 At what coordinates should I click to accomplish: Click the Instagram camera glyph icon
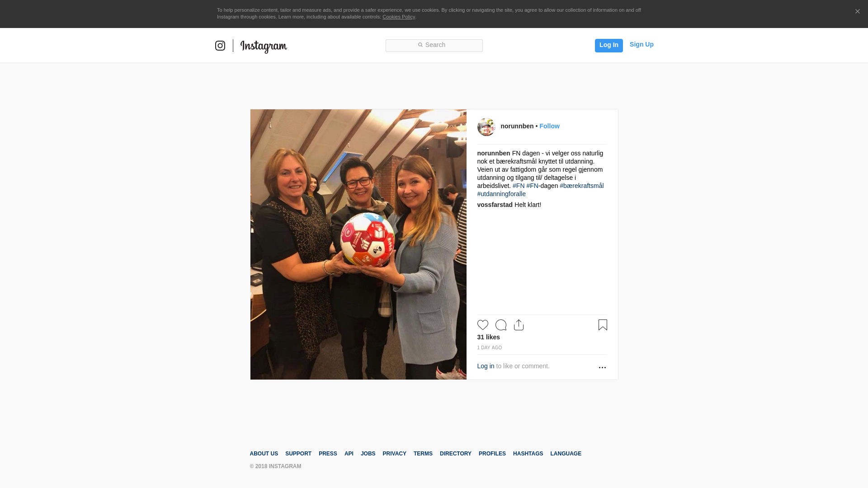(x=220, y=46)
